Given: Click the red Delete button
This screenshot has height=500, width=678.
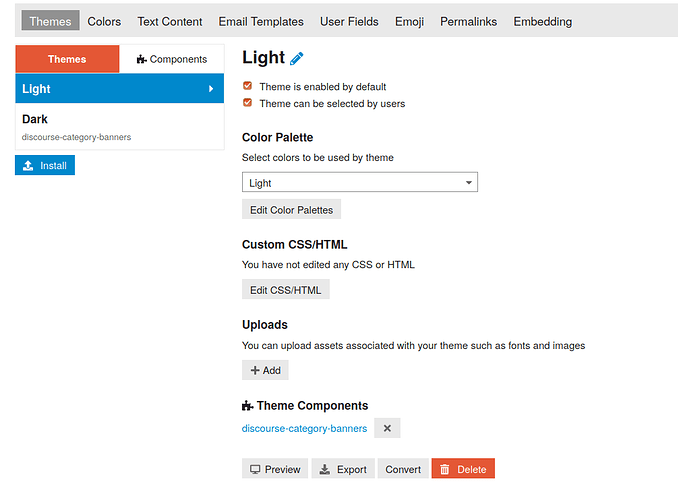Looking at the screenshot, I should [463, 468].
